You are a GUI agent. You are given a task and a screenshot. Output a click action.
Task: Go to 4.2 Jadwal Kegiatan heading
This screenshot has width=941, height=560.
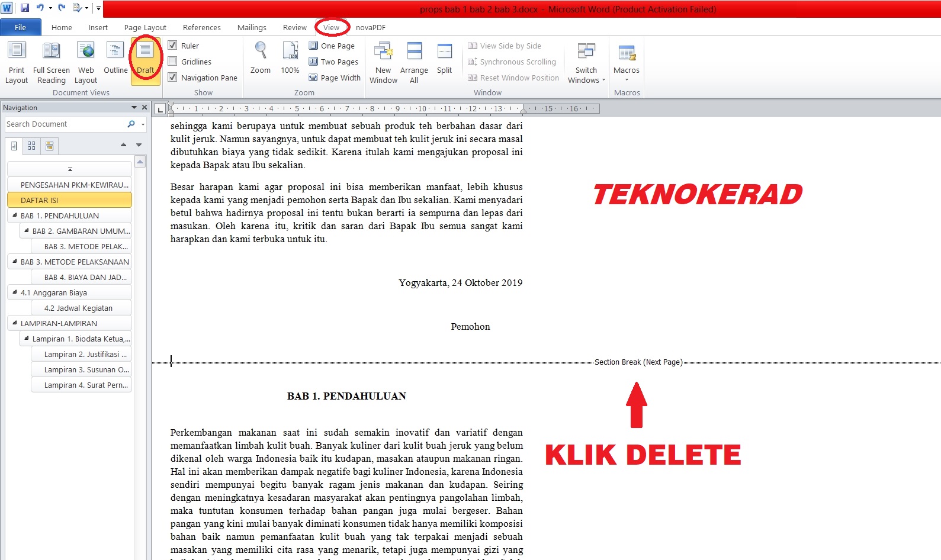(x=82, y=308)
